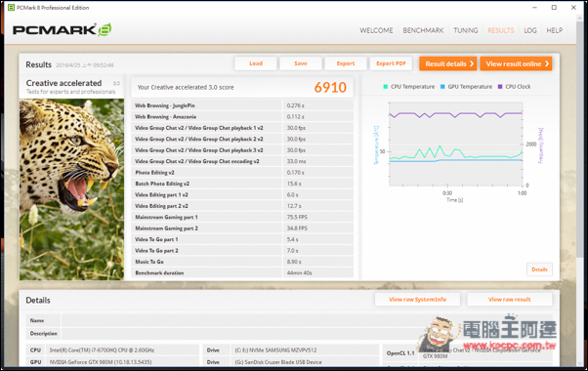
Task: Select the Music To Go row
Action: click(242, 262)
